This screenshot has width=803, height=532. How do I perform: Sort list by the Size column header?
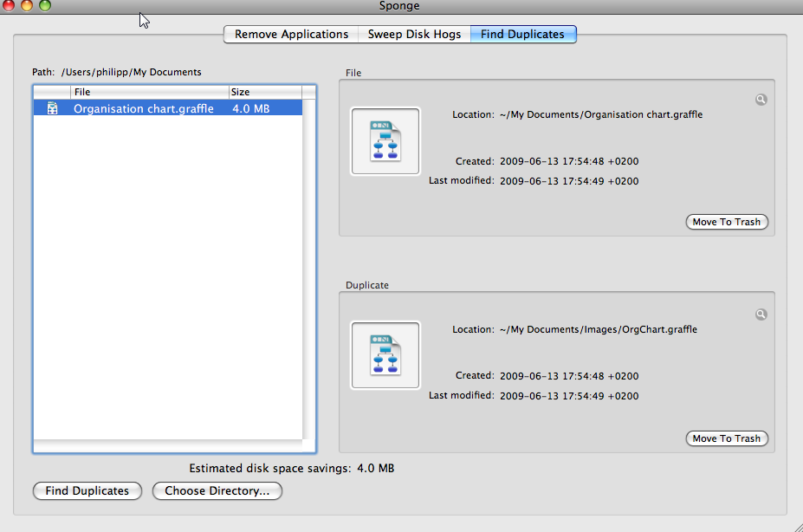(265, 92)
